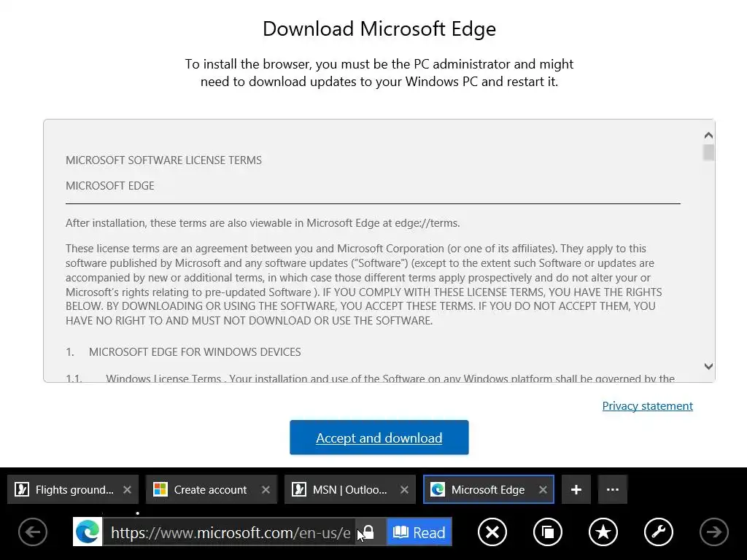Click Accept and download button
The width and height of the screenshot is (747, 560).
pyautogui.click(x=379, y=437)
